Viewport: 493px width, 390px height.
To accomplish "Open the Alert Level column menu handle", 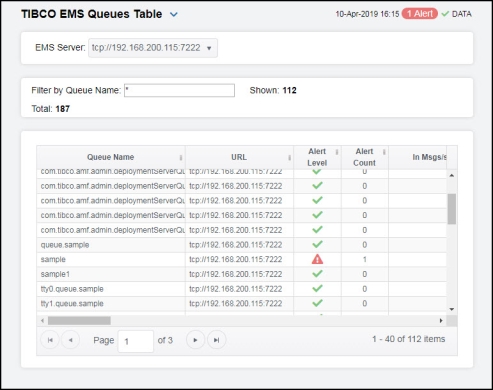I will pos(337,152).
